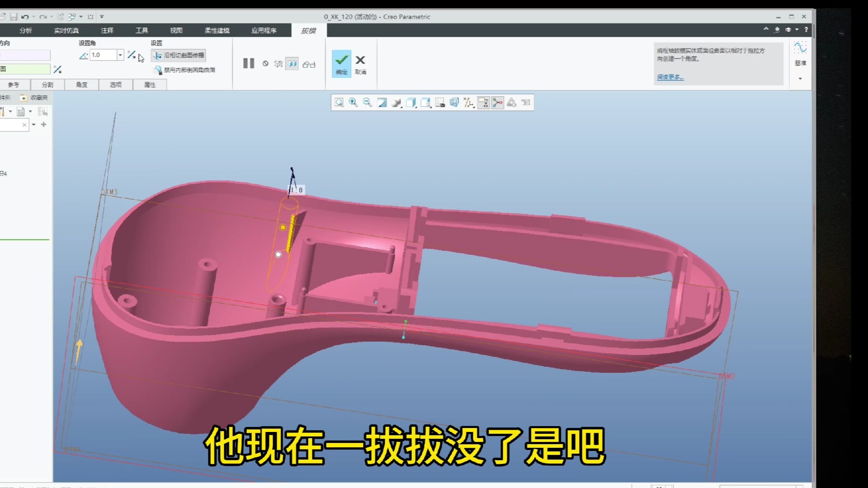Open the saved orientations cube icon
Screen dimensions: 868x488
click(411, 103)
